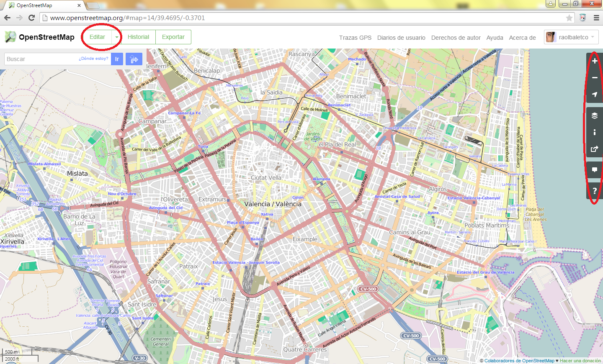Image resolution: width=603 pixels, height=364 pixels.
Task: Go forward with the browser forward arrow
Action: click(19, 18)
